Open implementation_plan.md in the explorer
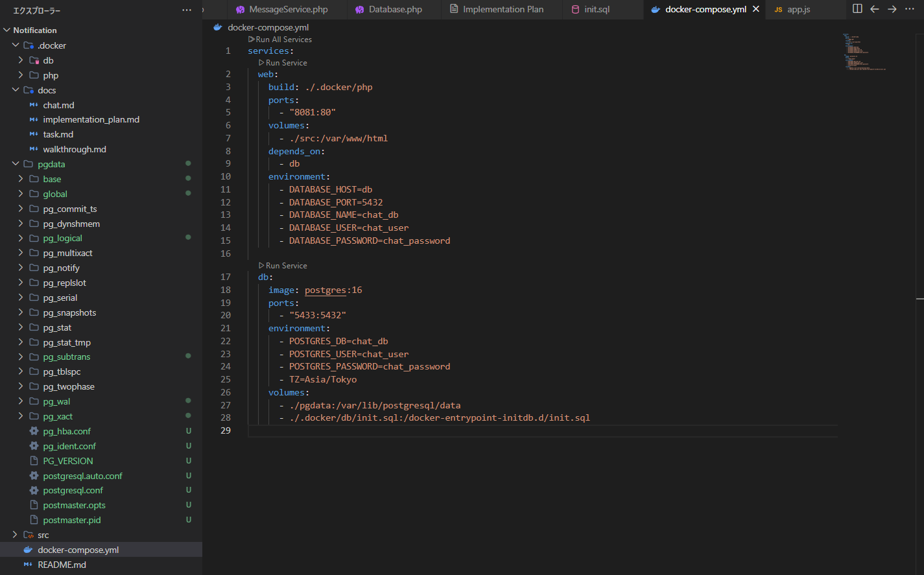Screen dimensions: 924x575 pyautogui.click(x=91, y=119)
